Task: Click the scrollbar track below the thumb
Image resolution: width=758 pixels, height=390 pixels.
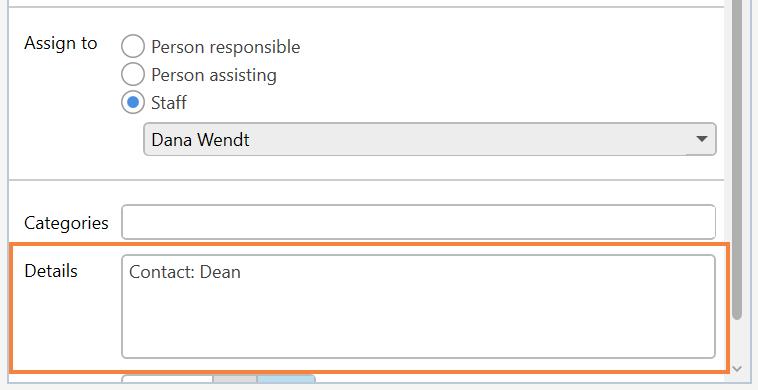Action: (737, 341)
